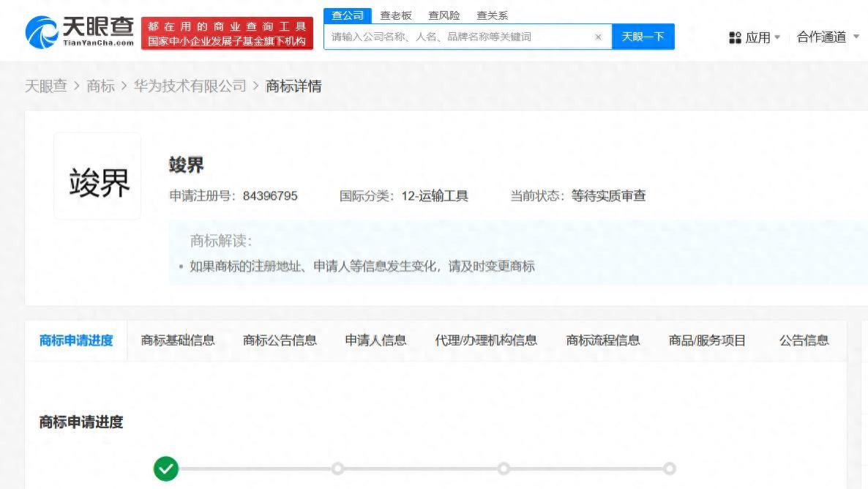Click the 商标详情 breadcrumb text

click(x=293, y=86)
